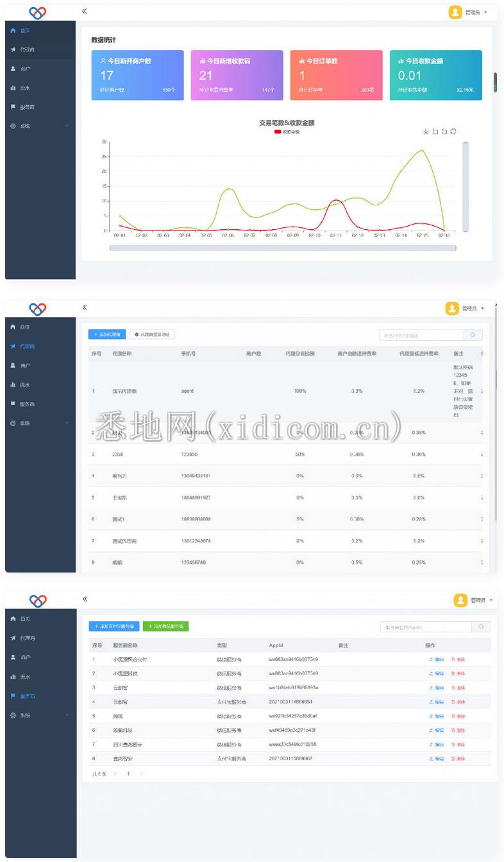504x862 pixels.
Task: Click the dashboard page vertical scrollbar thumb
Action: point(495,83)
